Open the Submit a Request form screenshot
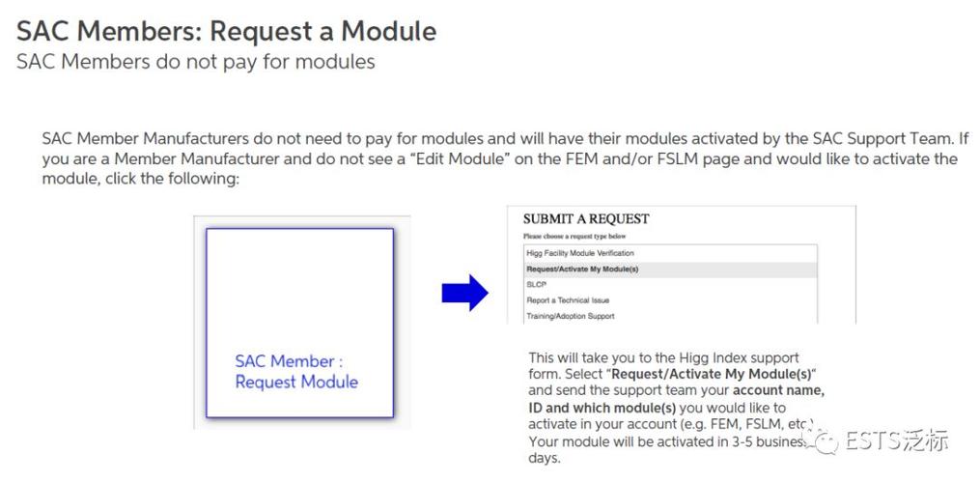Viewport: 980px width, 483px height. [681, 265]
